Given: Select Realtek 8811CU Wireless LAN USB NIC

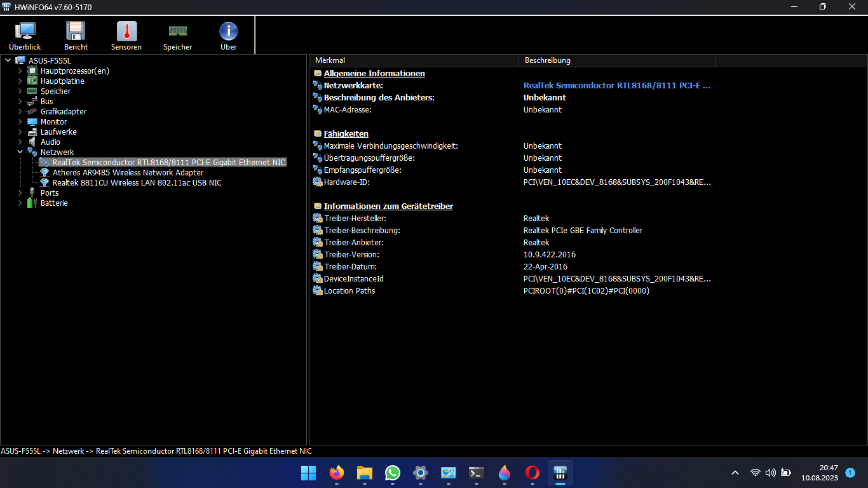Looking at the screenshot, I should pyautogui.click(x=137, y=182).
